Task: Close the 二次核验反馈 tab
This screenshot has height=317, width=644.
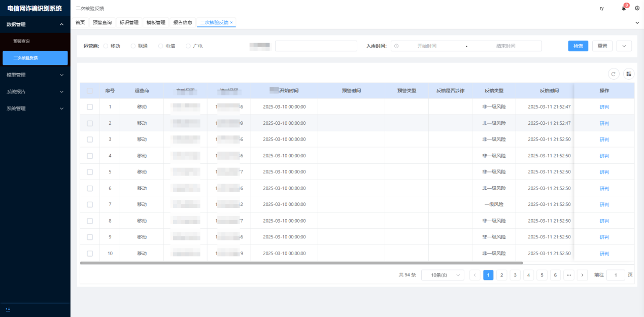Action: click(232, 23)
